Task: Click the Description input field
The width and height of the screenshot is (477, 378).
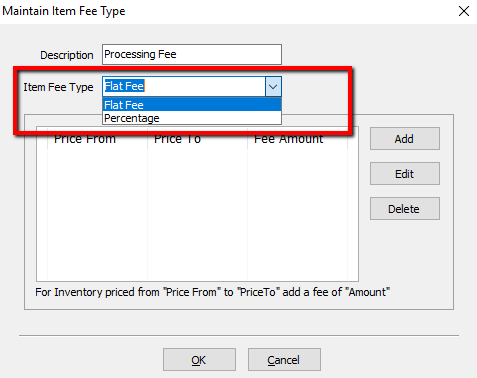Action: click(x=192, y=54)
